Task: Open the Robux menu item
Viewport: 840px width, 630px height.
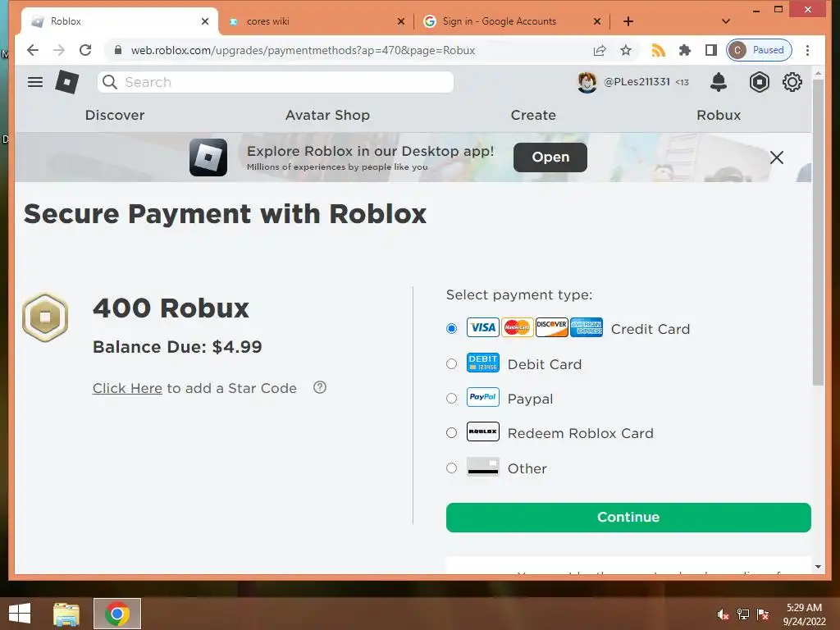Action: coord(719,115)
